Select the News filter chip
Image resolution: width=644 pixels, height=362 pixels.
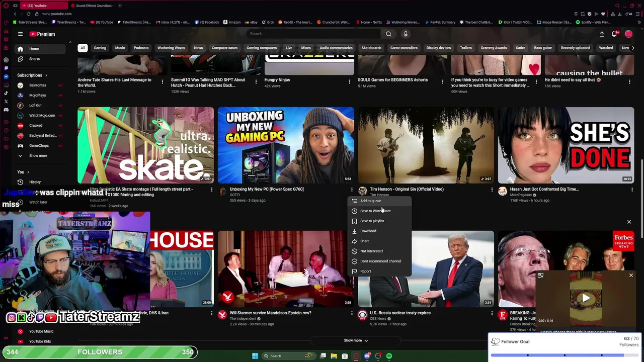coord(198,48)
